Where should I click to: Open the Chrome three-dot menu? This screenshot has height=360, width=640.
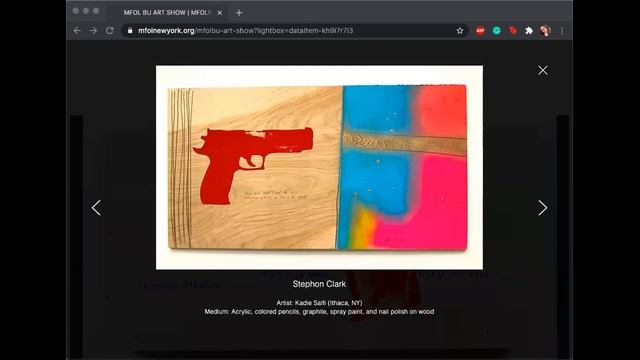click(x=562, y=31)
